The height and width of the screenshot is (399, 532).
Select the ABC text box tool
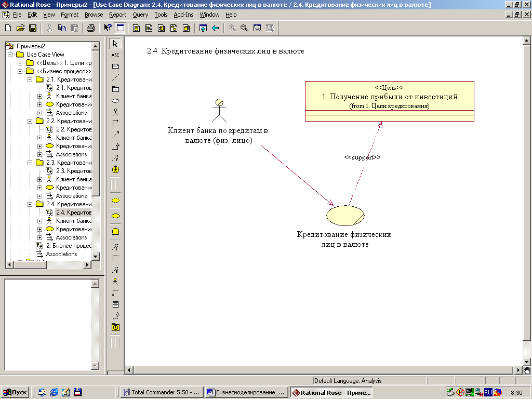[x=115, y=55]
